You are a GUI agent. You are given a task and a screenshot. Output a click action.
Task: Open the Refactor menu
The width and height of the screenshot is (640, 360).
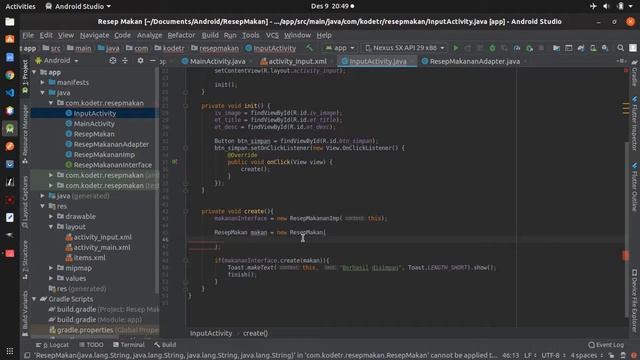pos(181,36)
